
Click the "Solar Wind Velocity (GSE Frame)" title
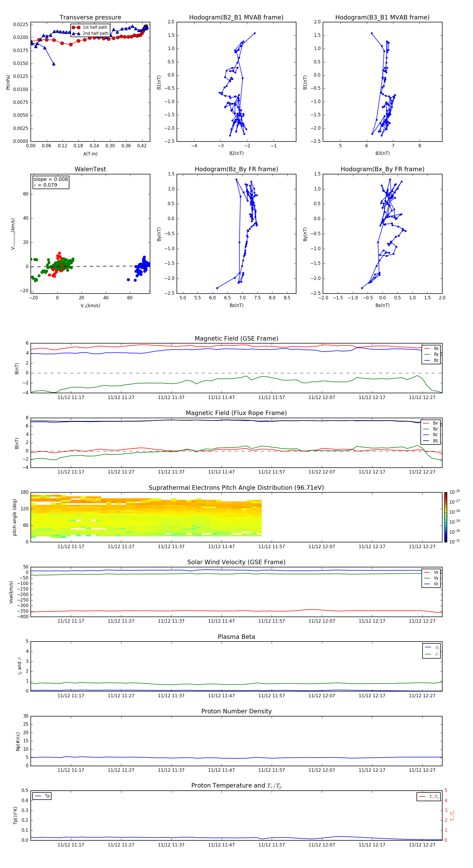236,562
